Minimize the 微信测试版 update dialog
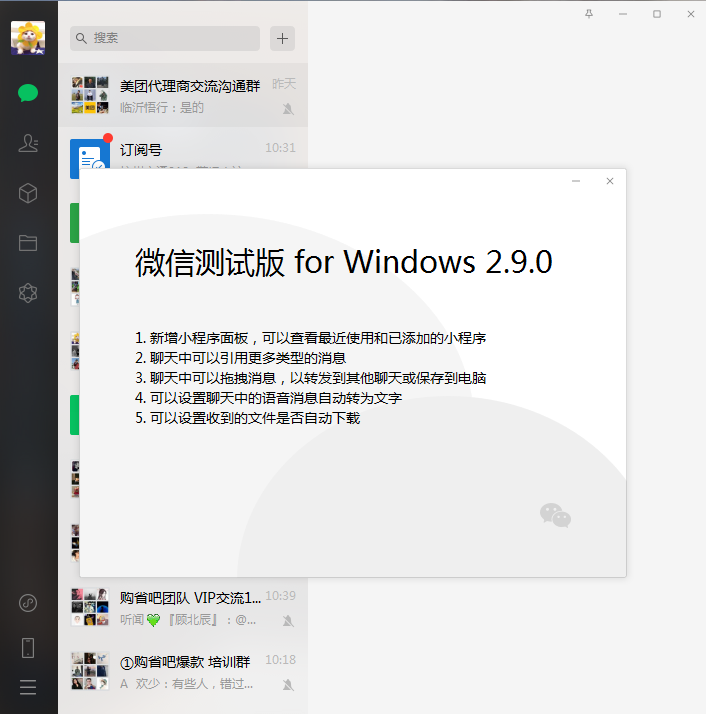This screenshot has width=706, height=714. (576, 181)
